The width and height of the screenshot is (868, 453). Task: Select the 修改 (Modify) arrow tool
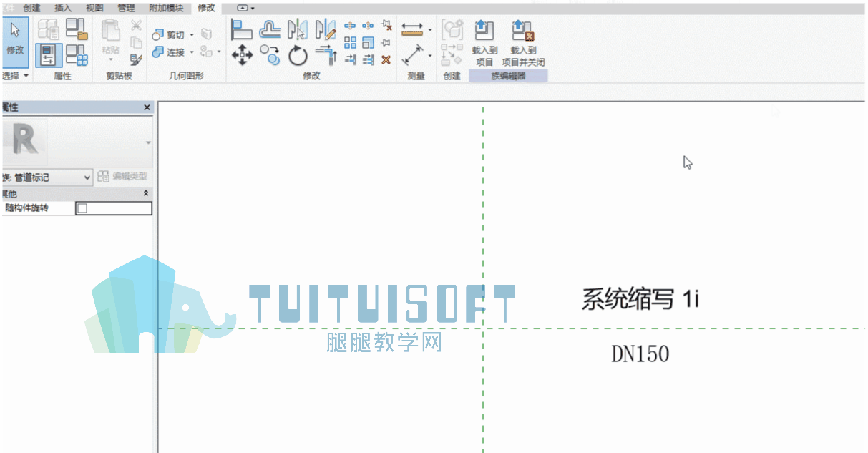[x=14, y=42]
